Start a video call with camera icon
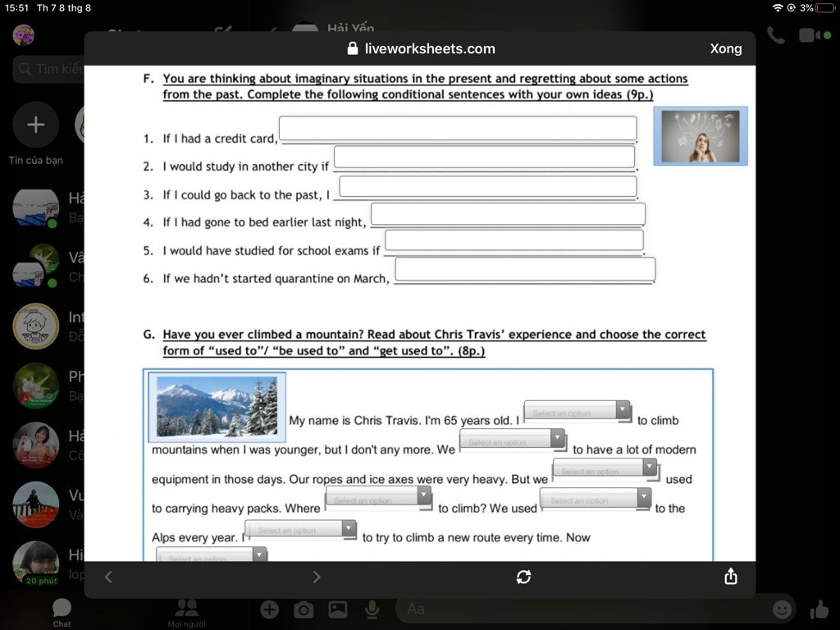Image resolution: width=840 pixels, height=630 pixels. pyautogui.click(x=809, y=35)
